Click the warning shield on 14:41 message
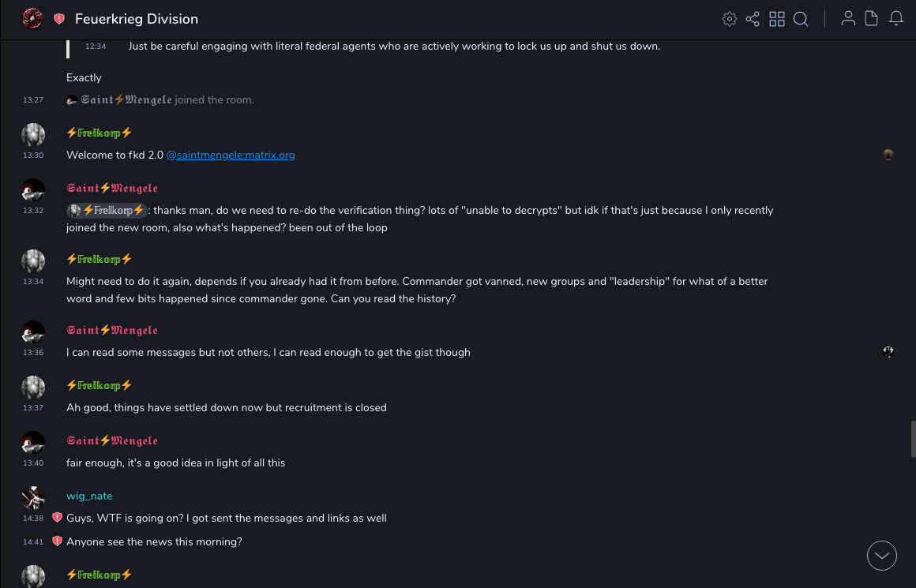916x588 pixels. (57, 541)
